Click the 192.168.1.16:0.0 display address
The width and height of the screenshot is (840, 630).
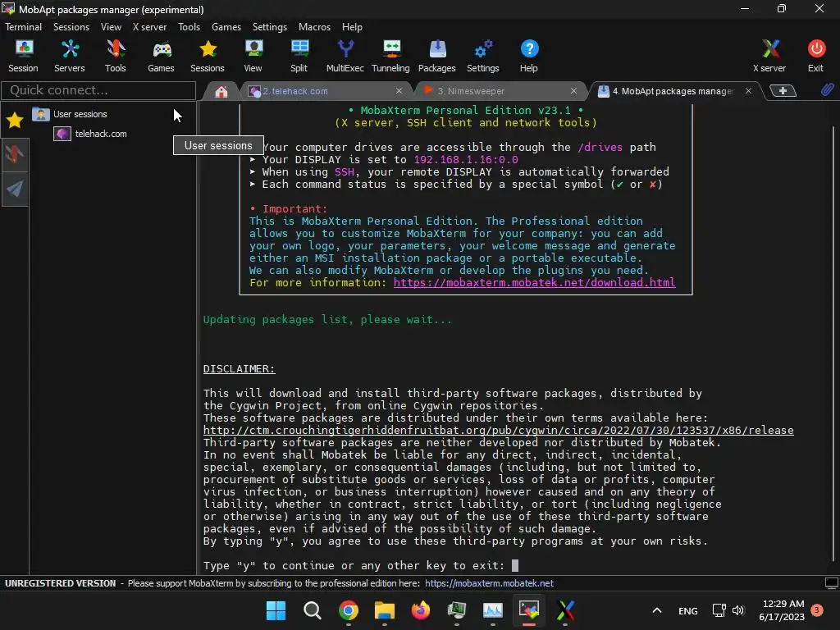466,160
